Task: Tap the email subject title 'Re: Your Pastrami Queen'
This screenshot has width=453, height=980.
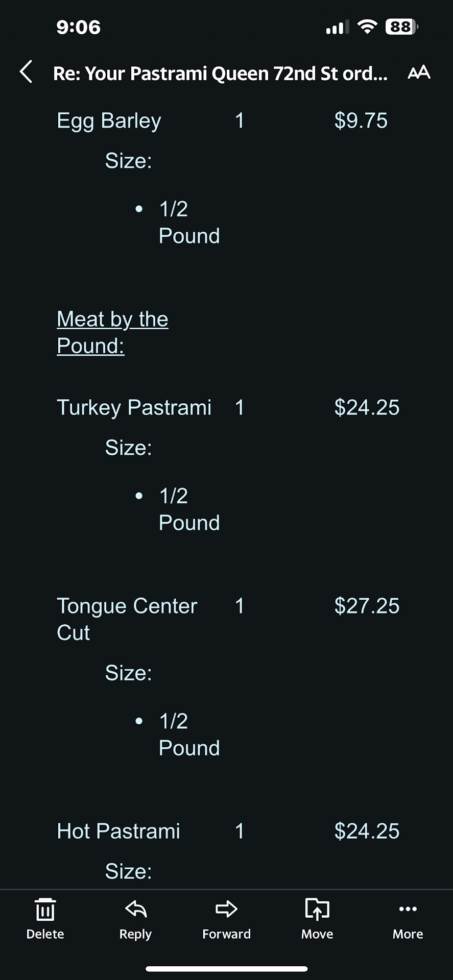Action: pos(220,73)
